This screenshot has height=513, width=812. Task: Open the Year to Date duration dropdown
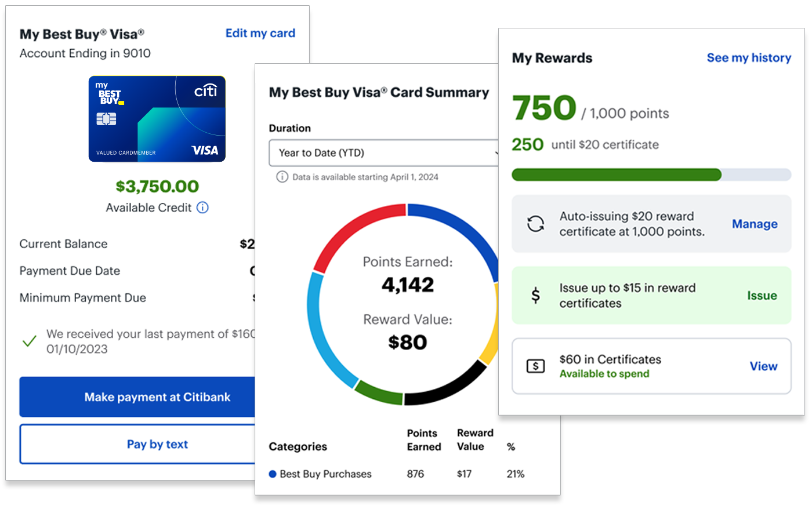(383, 153)
